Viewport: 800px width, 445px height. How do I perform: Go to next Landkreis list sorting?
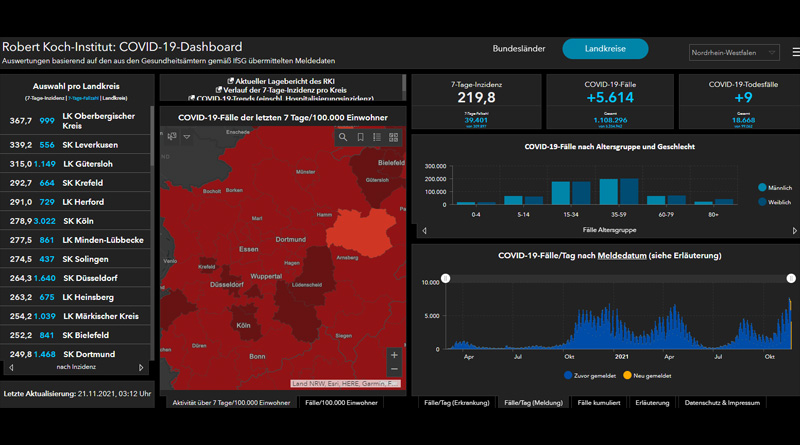pos(141,367)
